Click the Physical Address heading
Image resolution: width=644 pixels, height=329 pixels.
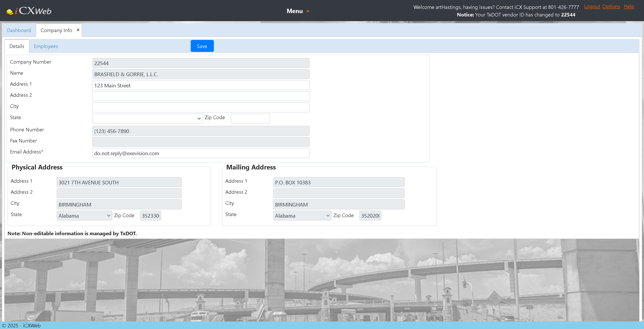37,167
